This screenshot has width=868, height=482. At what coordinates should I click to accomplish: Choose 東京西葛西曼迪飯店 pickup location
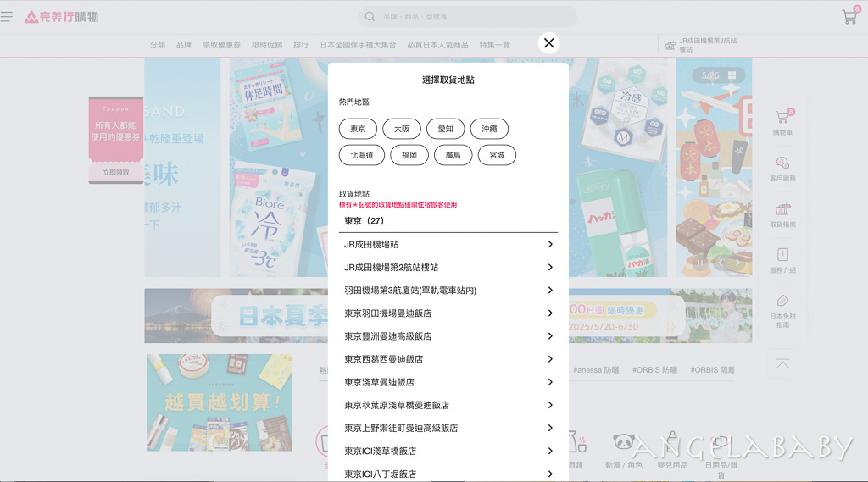(x=448, y=359)
